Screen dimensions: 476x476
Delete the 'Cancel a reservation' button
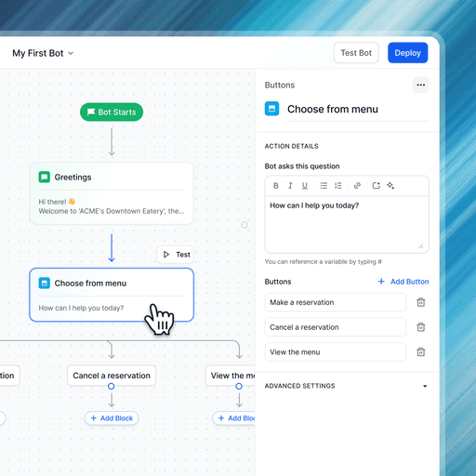421,327
